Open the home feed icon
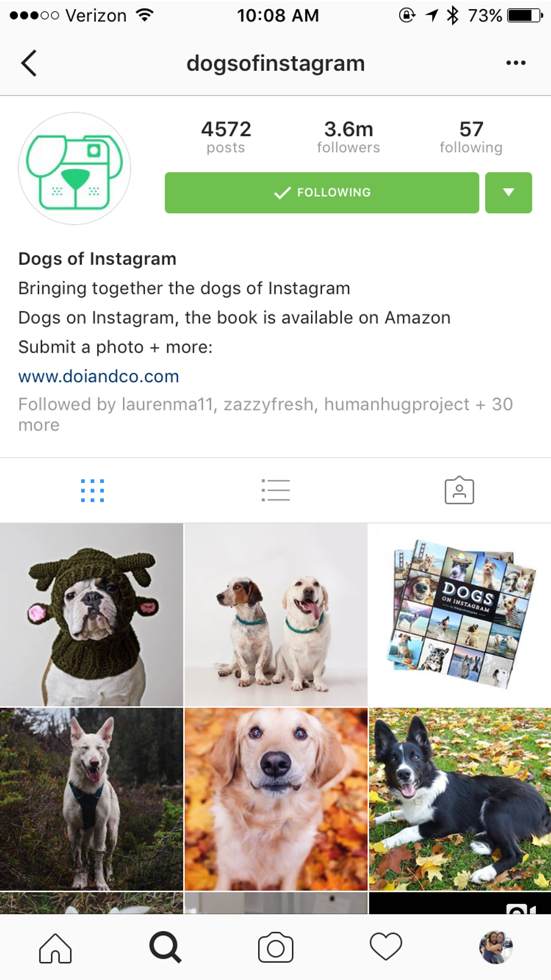The width and height of the screenshot is (551, 980). pyautogui.click(x=55, y=948)
